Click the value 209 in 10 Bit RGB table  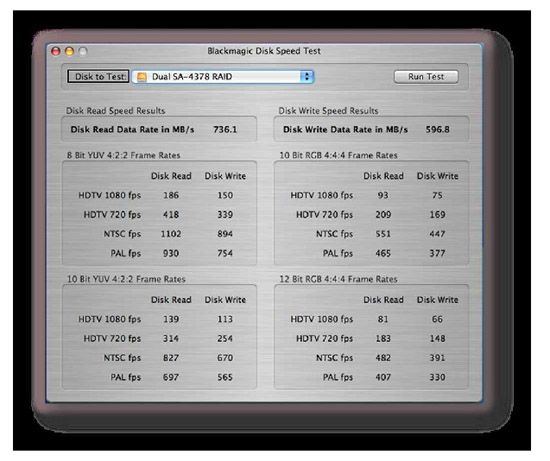click(x=383, y=215)
